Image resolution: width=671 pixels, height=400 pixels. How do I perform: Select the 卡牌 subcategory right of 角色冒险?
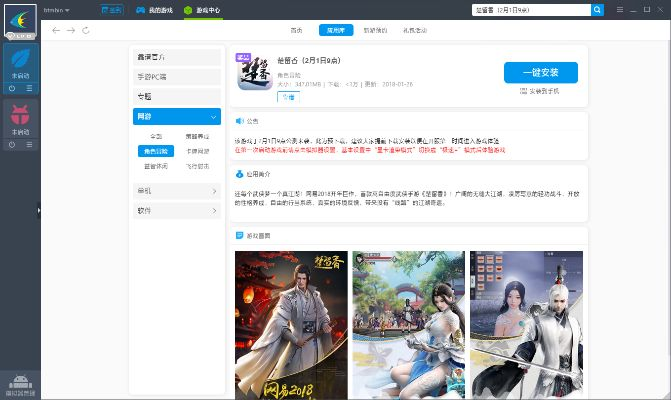197,151
